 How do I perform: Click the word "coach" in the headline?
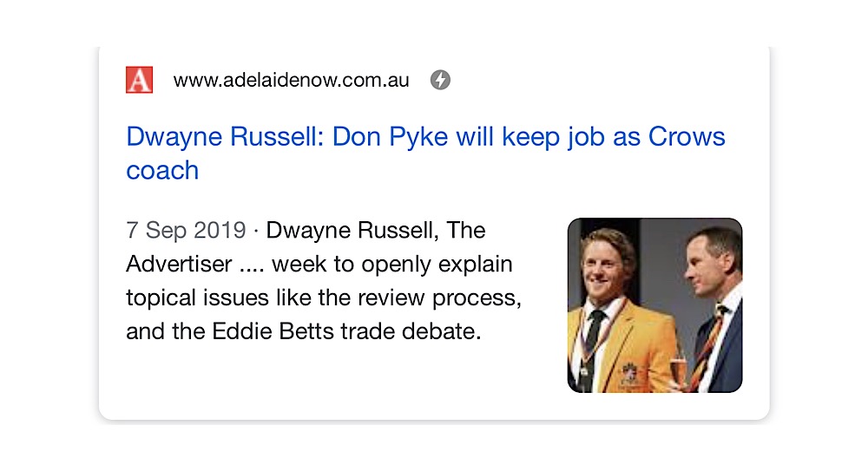pyautogui.click(x=162, y=170)
